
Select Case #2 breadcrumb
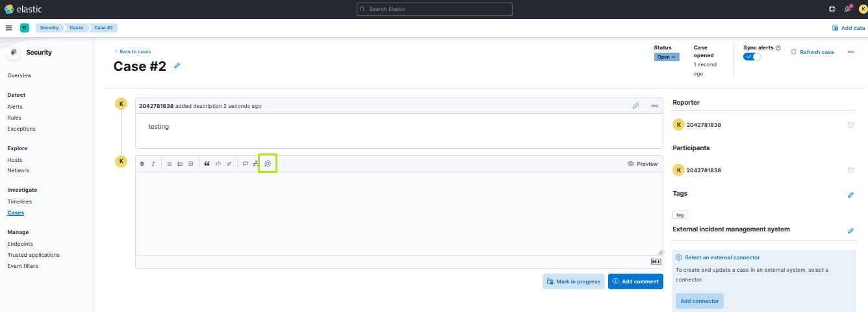pyautogui.click(x=104, y=28)
